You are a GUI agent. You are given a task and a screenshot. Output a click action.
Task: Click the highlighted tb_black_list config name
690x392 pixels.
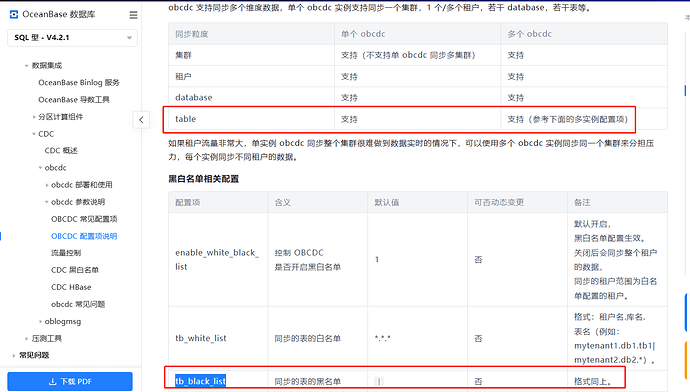pyautogui.click(x=201, y=381)
